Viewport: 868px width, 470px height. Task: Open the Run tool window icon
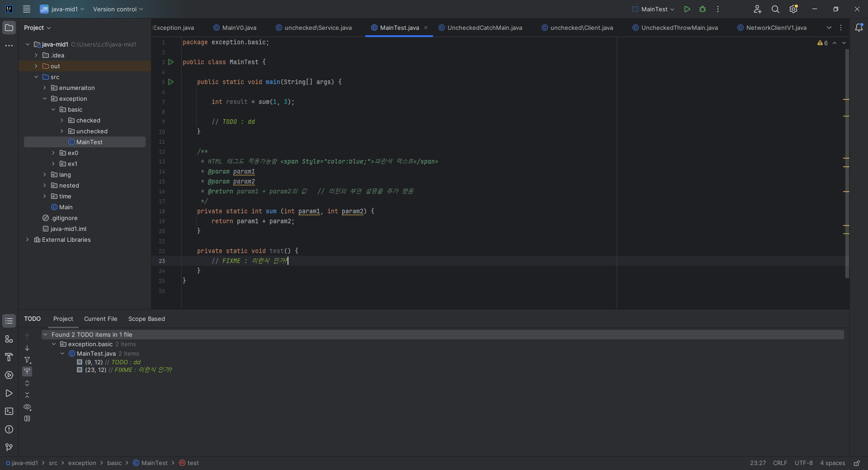point(9,393)
